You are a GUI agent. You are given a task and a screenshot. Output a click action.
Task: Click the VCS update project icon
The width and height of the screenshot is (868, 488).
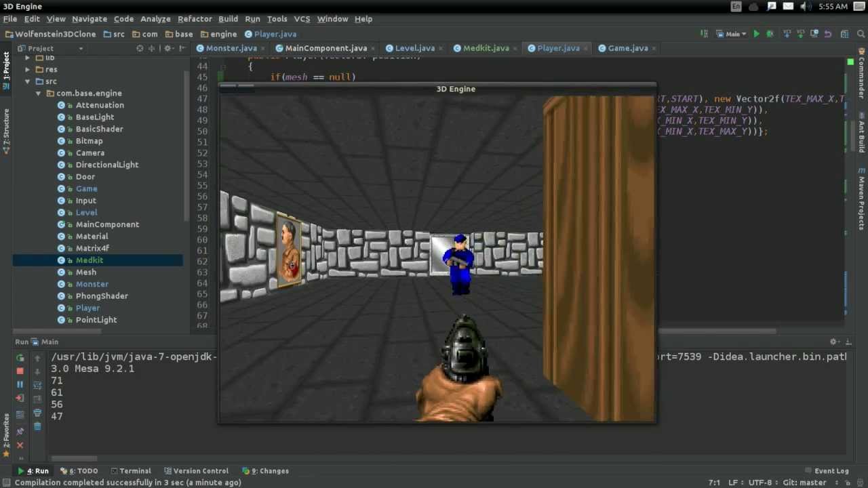pos(787,34)
